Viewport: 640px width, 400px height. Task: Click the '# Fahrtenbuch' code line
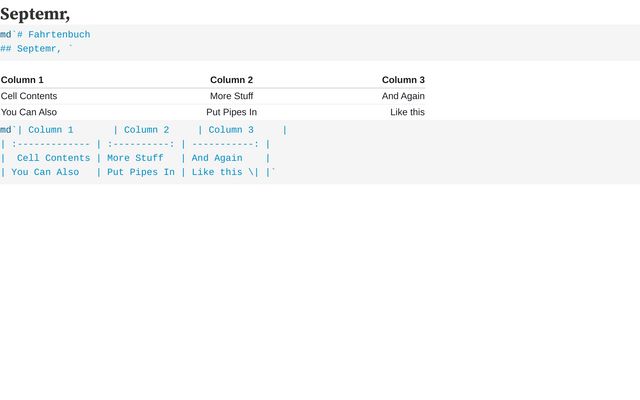(x=53, y=35)
